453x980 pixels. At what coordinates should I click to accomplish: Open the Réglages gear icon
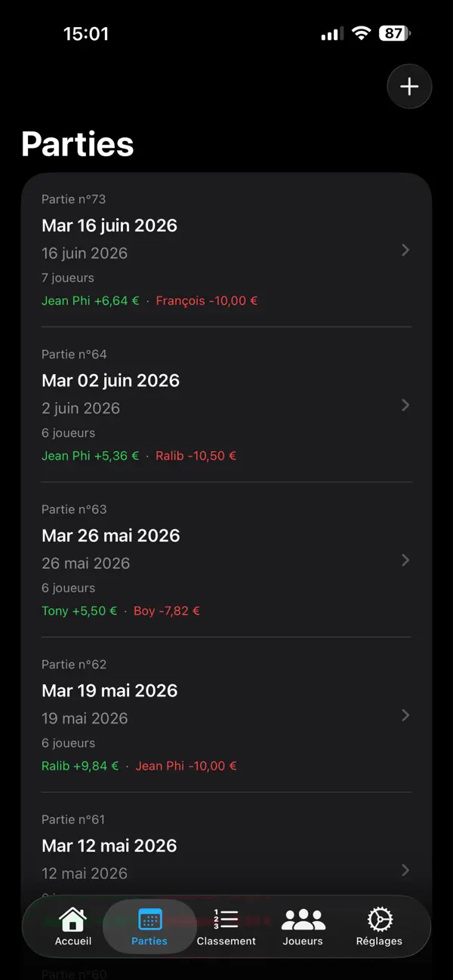coord(379,919)
